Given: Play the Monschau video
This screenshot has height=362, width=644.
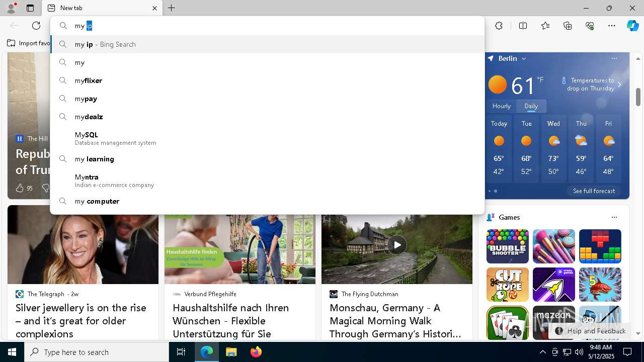Looking at the screenshot, I should (x=397, y=245).
